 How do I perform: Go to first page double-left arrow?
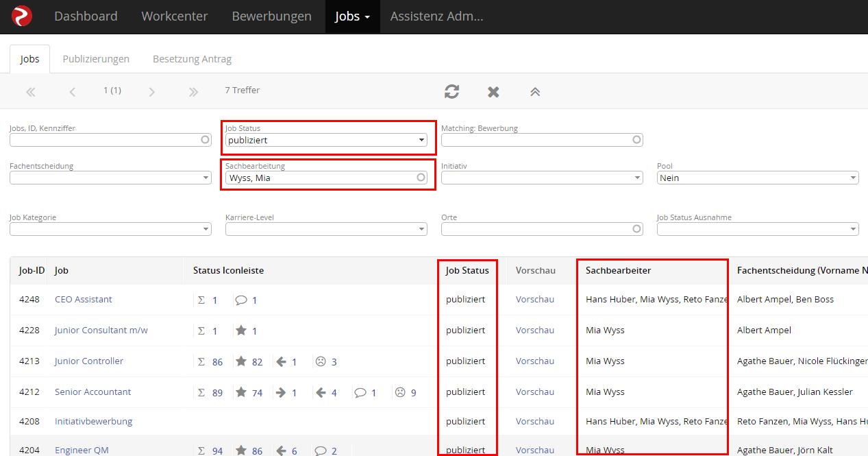(x=30, y=91)
